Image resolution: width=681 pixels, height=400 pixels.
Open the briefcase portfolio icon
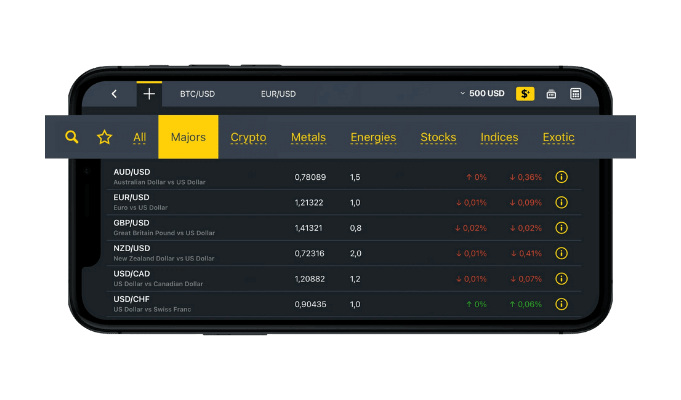551,94
